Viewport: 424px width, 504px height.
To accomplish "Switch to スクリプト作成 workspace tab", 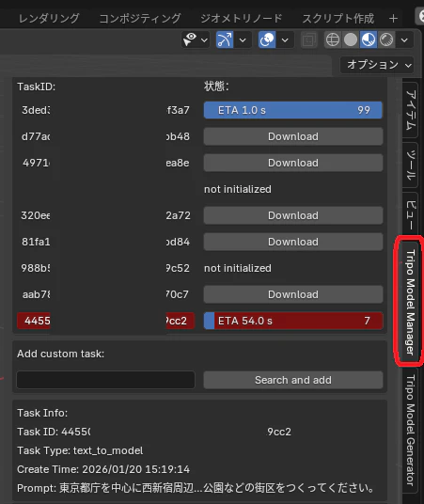I will tap(338, 18).
